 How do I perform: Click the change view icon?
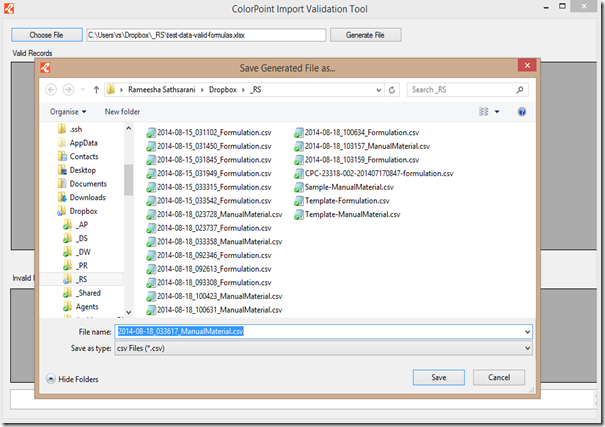click(483, 112)
